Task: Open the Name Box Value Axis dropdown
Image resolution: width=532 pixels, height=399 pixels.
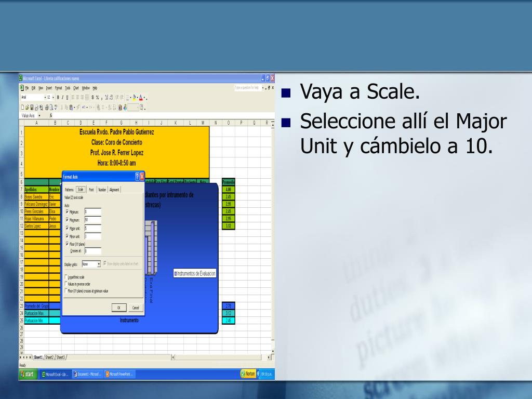Action: (x=39, y=116)
